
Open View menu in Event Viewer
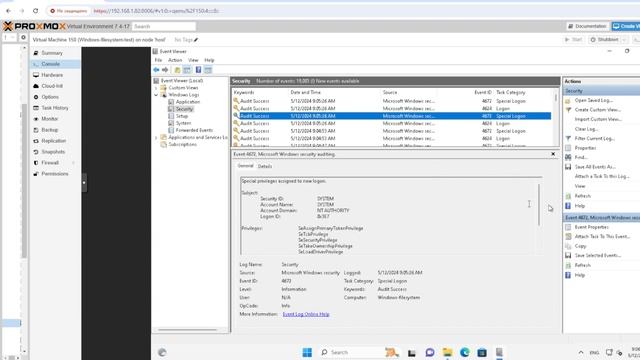[x=193, y=60]
